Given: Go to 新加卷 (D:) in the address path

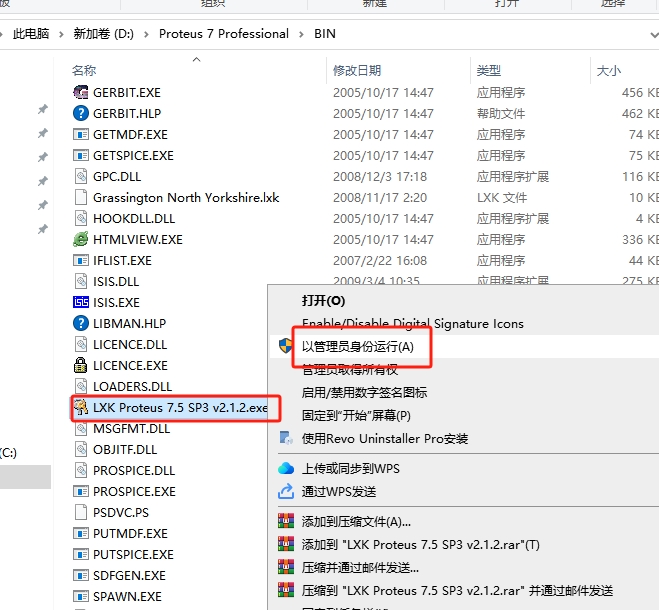Looking at the screenshot, I should click(103, 34).
